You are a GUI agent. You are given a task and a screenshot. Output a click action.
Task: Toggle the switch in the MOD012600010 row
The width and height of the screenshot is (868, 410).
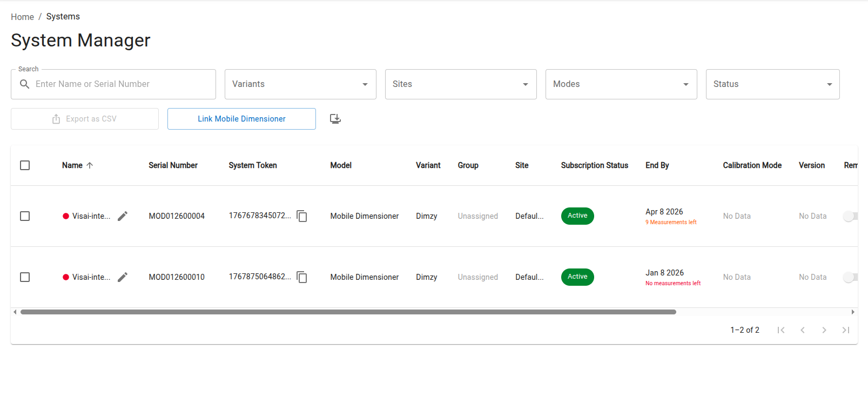[x=850, y=277]
